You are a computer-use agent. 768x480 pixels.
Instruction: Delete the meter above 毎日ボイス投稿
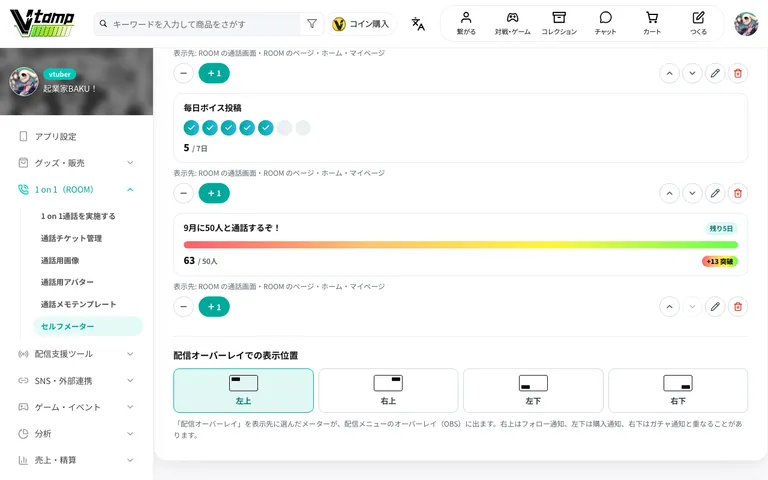[x=738, y=73]
